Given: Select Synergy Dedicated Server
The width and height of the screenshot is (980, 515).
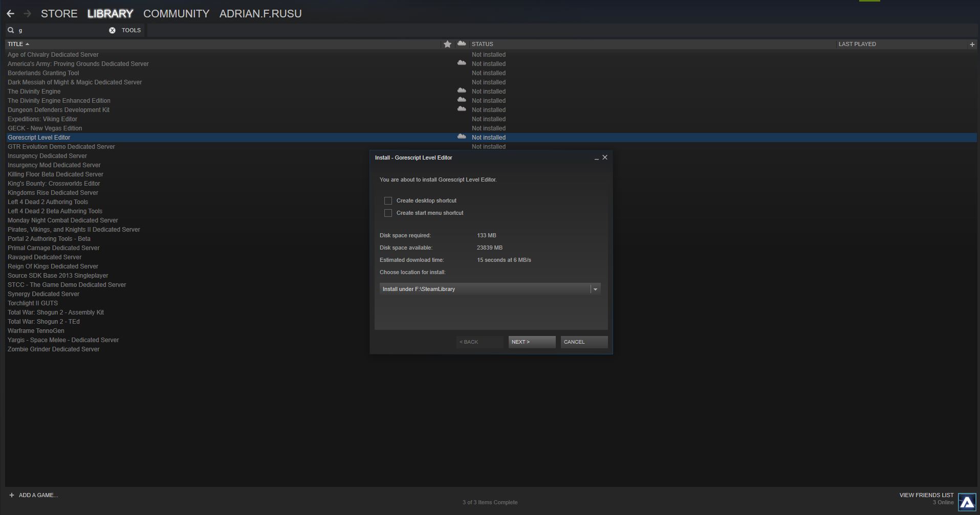Looking at the screenshot, I should click(x=43, y=294).
